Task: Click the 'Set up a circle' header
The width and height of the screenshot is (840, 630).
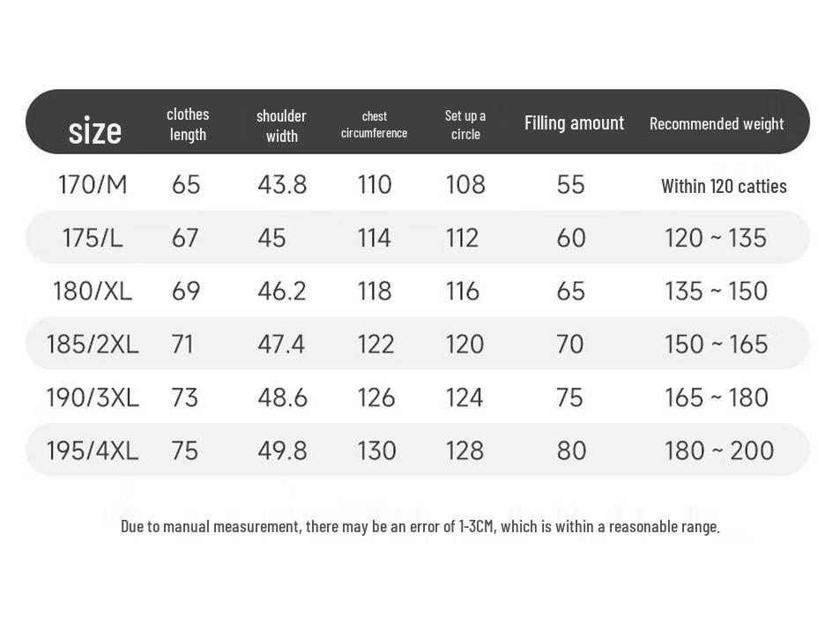Action: (465, 124)
